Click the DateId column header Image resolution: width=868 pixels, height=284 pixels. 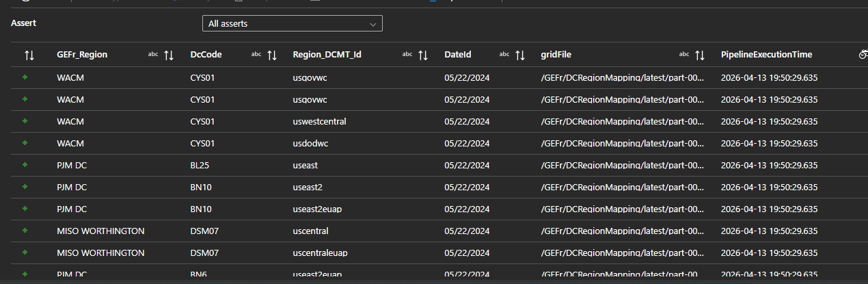tap(458, 55)
